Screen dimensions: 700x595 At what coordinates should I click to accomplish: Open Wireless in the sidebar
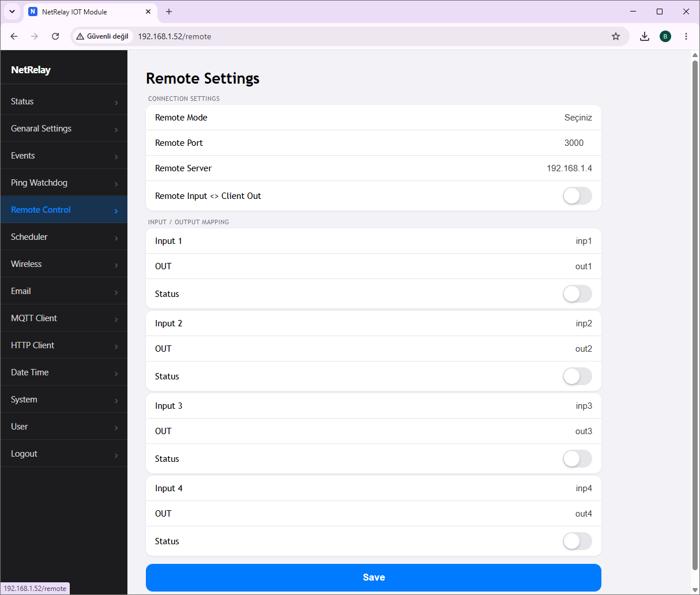64,264
